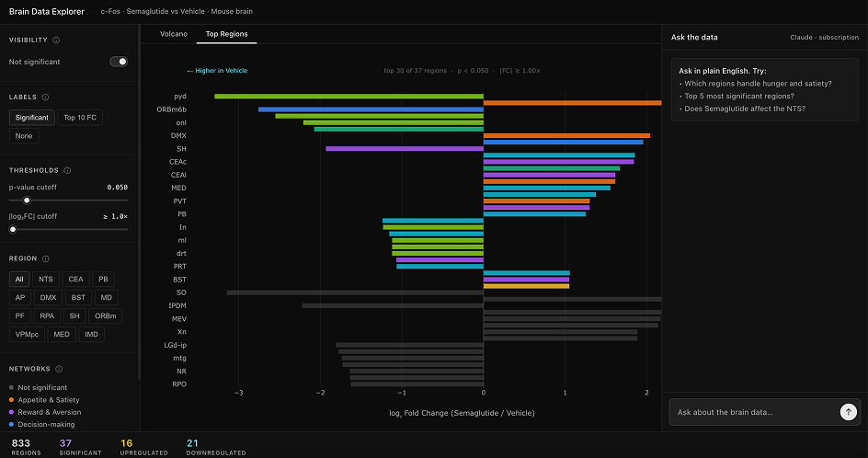Click the green pyd bar in chart
This screenshot has width=868, height=458.
(348, 97)
